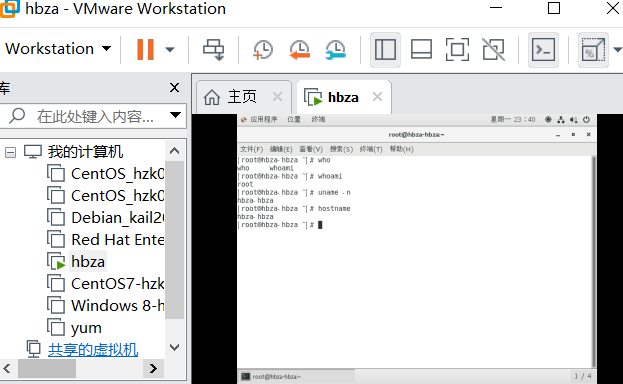Click the guest network status icon
The height and width of the screenshot is (384, 623).
click(x=561, y=119)
